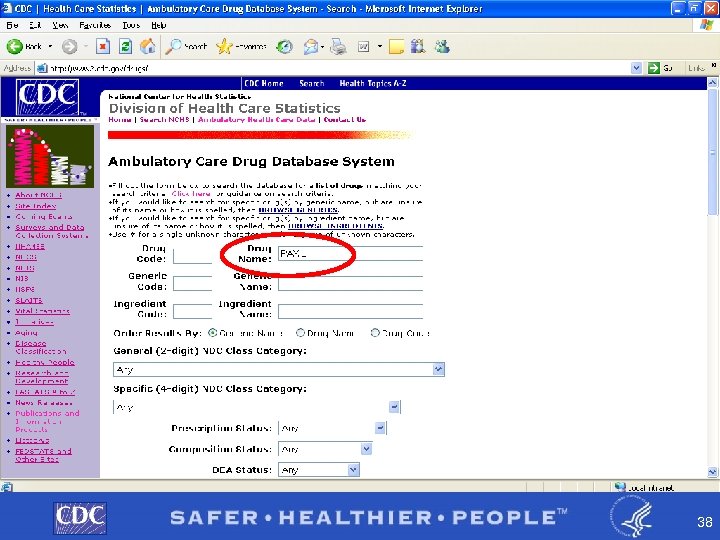This screenshot has width=720, height=540.
Task: Open the Tools menu
Action: pyautogui.click(x=131, y=25)
